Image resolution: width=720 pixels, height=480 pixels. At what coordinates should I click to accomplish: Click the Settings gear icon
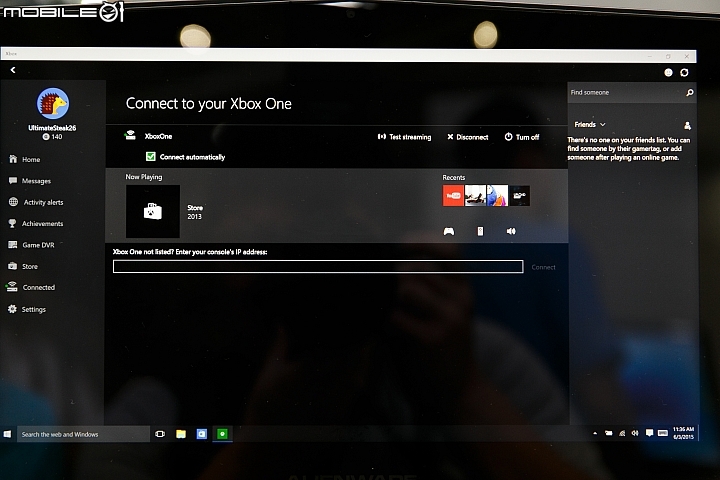(12, 309)
